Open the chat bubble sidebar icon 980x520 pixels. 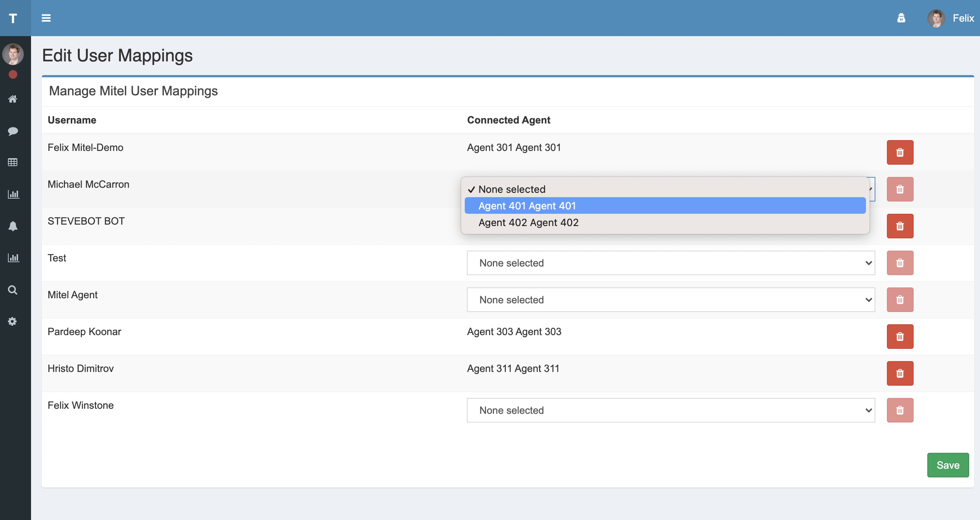coord(13,131)
